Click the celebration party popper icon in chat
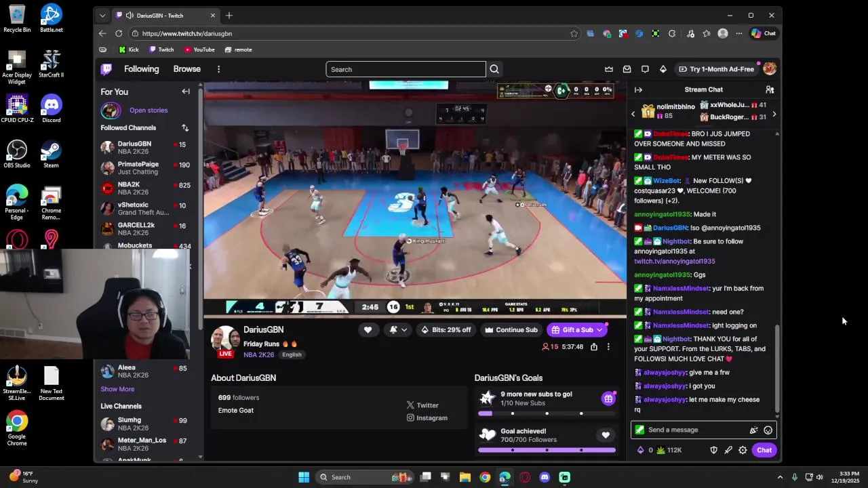This screenshot has height=488, width=868. 753,430
